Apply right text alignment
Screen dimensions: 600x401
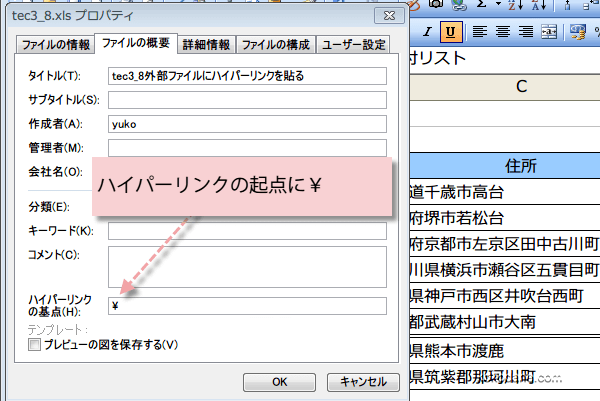(526, 32)
